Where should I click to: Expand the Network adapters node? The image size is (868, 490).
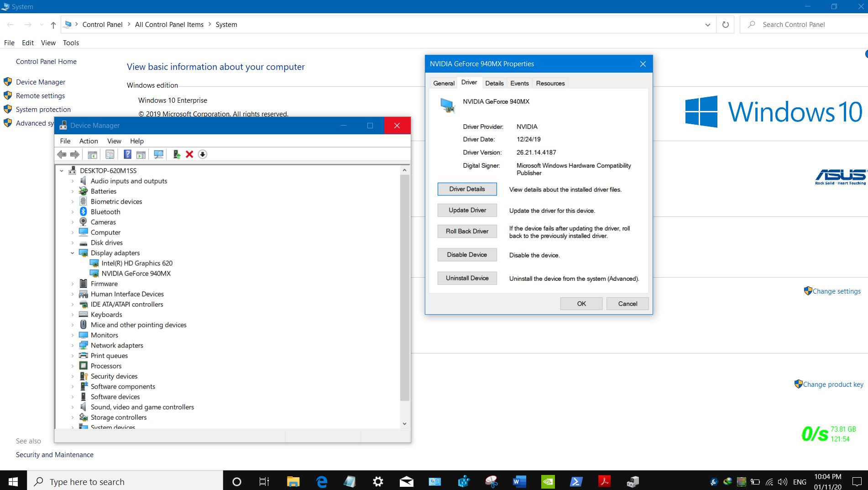(x=73, y=346)
